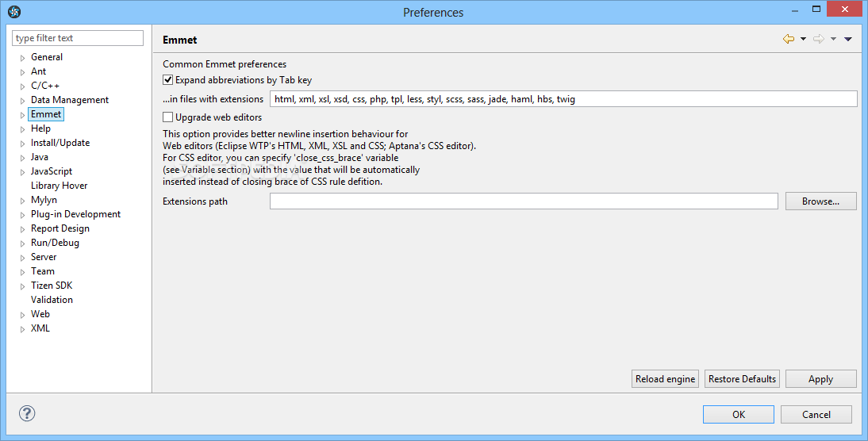This screenshot has width=868, height=441.
Task: Expand the Emmet tree node
Action: point(23,115)
